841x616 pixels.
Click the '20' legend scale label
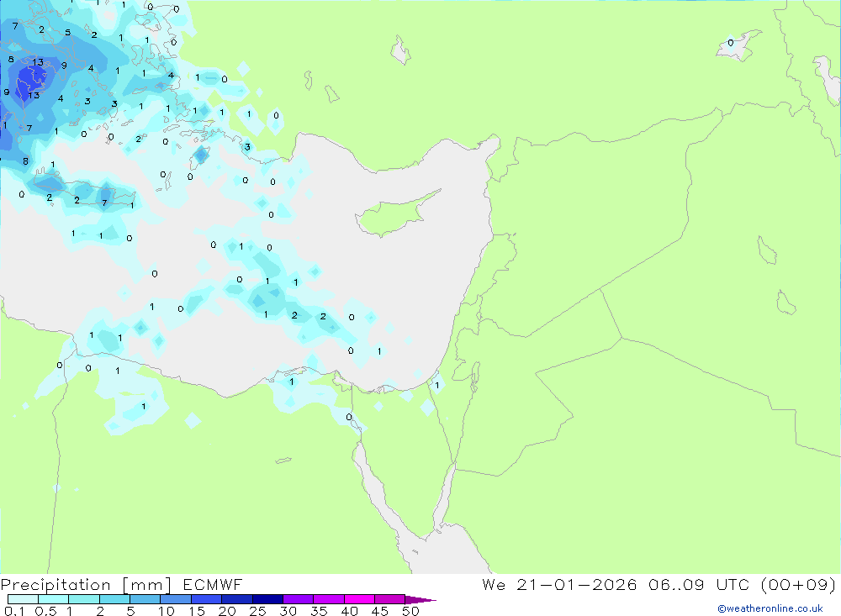tap(227, 611)
